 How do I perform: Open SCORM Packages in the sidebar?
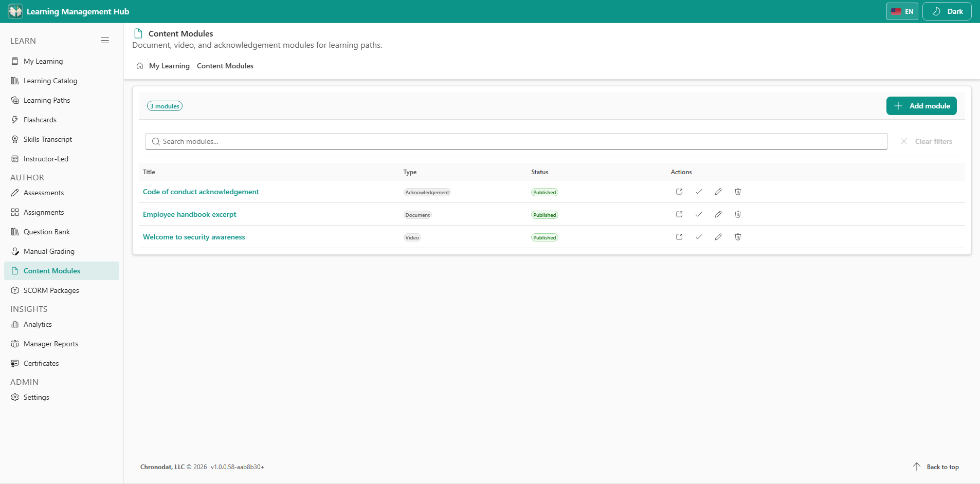62,290
